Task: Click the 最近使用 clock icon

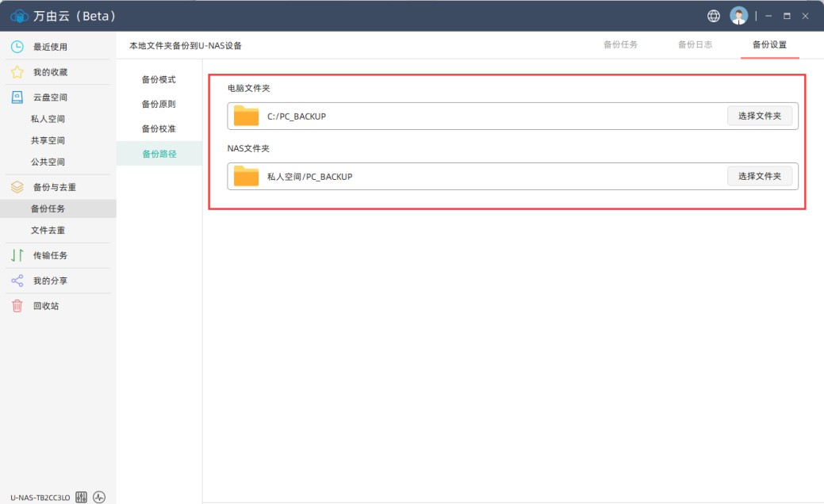Action: click(17, 47)
